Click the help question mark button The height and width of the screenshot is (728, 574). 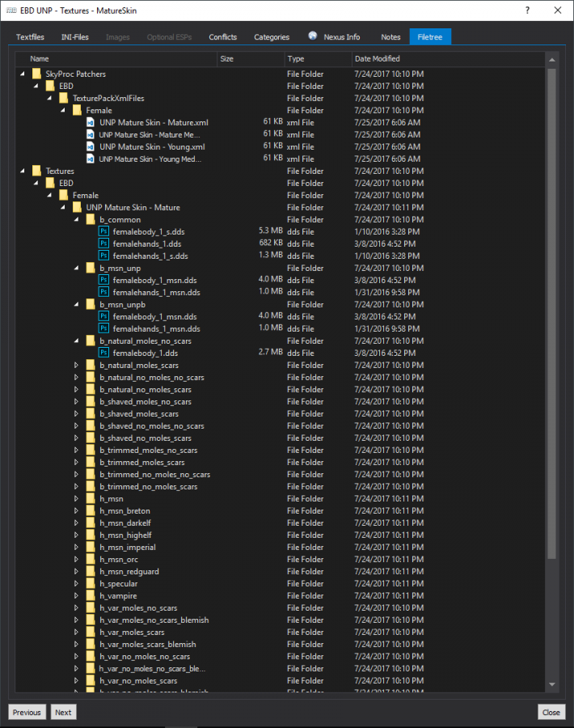click(x=528, y=11)
